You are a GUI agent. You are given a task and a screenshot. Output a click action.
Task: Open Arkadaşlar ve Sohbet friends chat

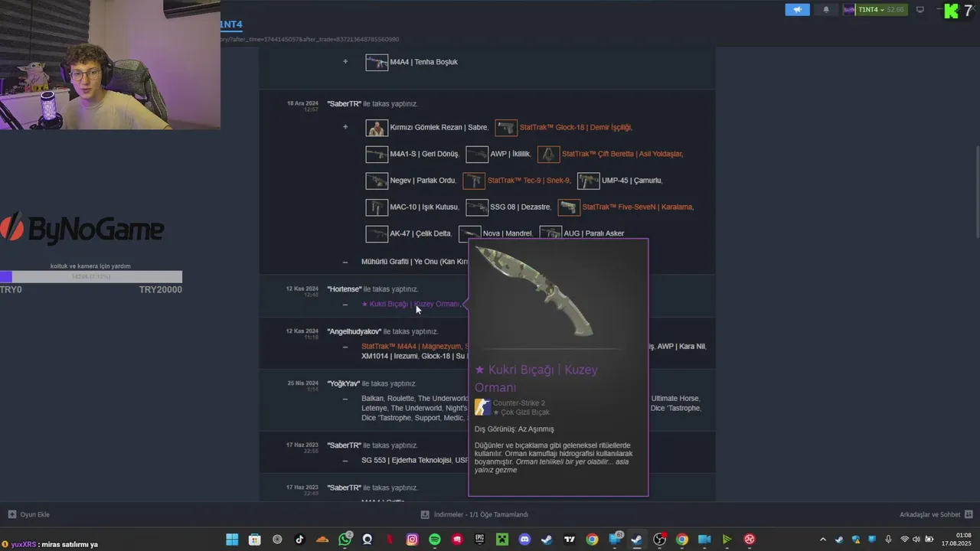936,514
